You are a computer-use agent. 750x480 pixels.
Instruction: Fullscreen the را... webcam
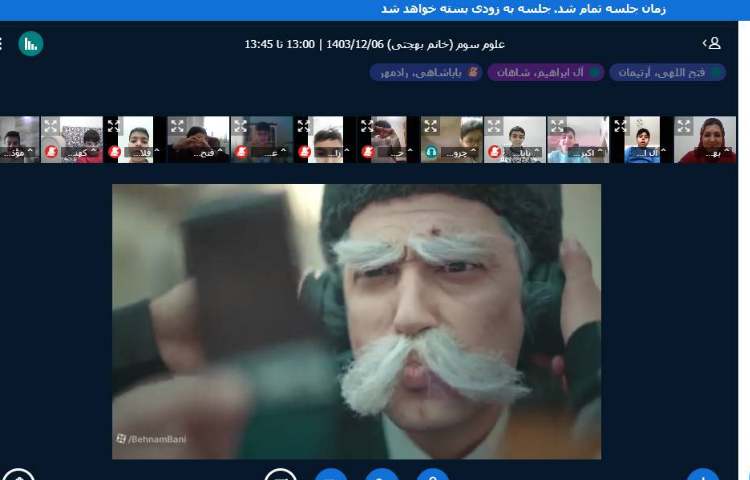303,126
